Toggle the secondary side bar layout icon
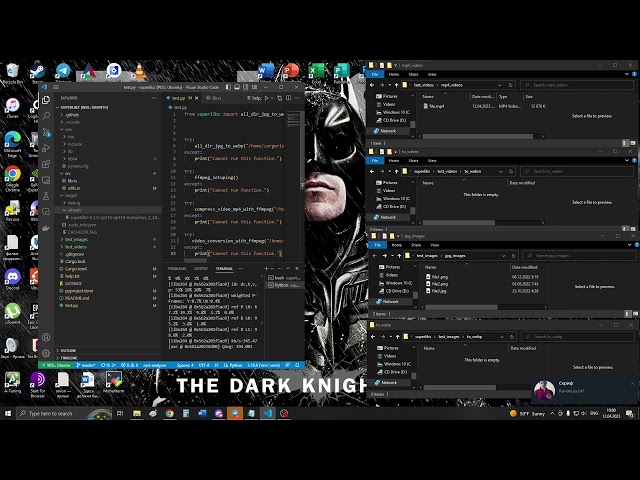Screen dimensions: 640x480 246,87
